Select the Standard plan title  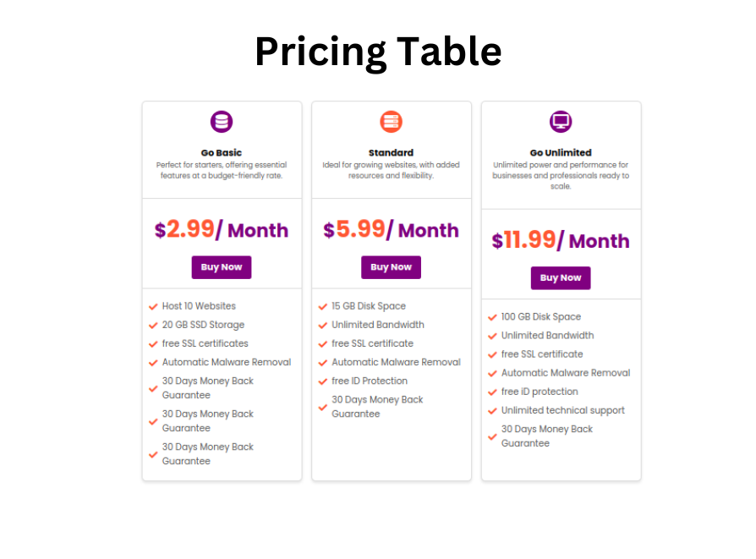[x=391, y=152]
